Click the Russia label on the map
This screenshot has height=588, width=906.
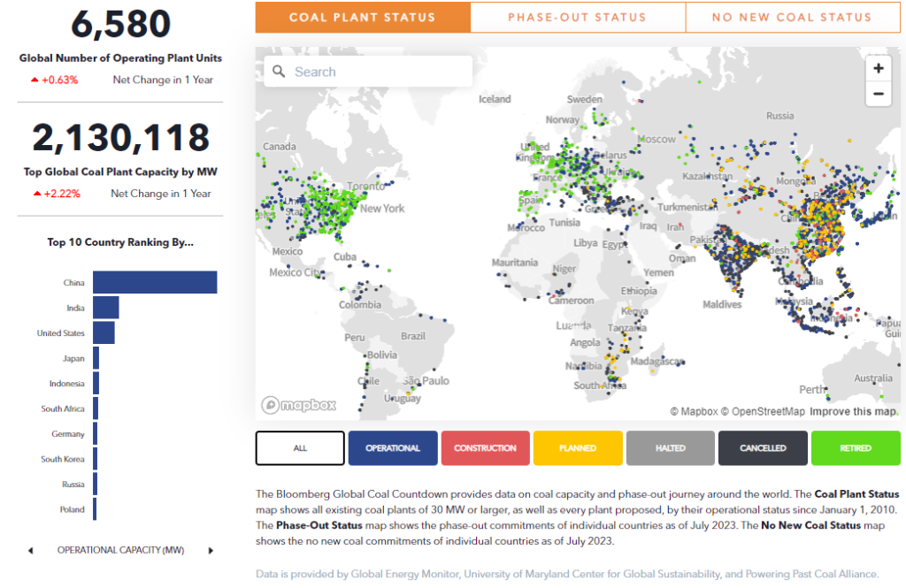pyautogui.click(x=780, y=116)
